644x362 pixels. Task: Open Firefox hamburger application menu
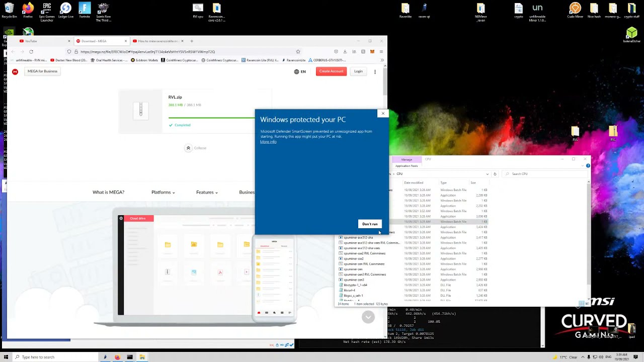(381, 52)
